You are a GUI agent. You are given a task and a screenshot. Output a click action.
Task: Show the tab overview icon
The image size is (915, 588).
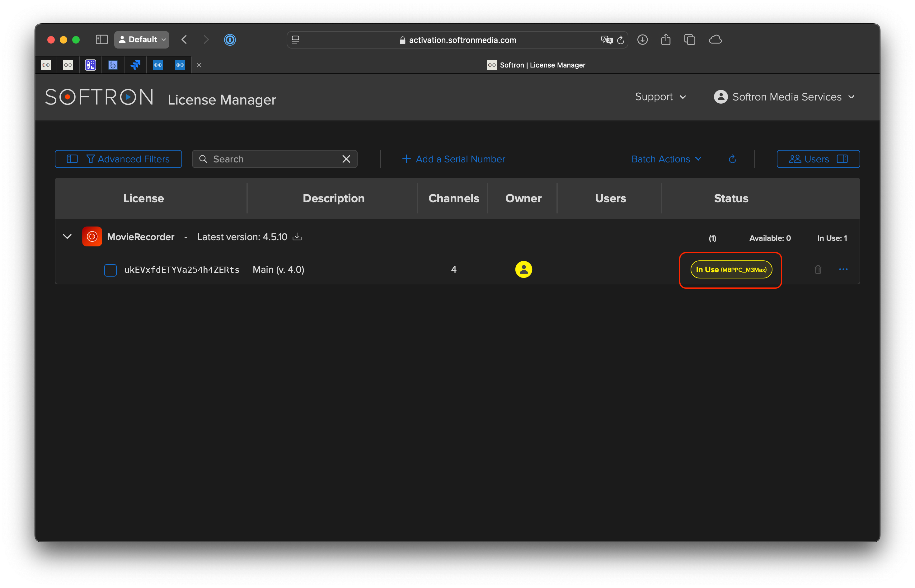[x=690, y=40]
